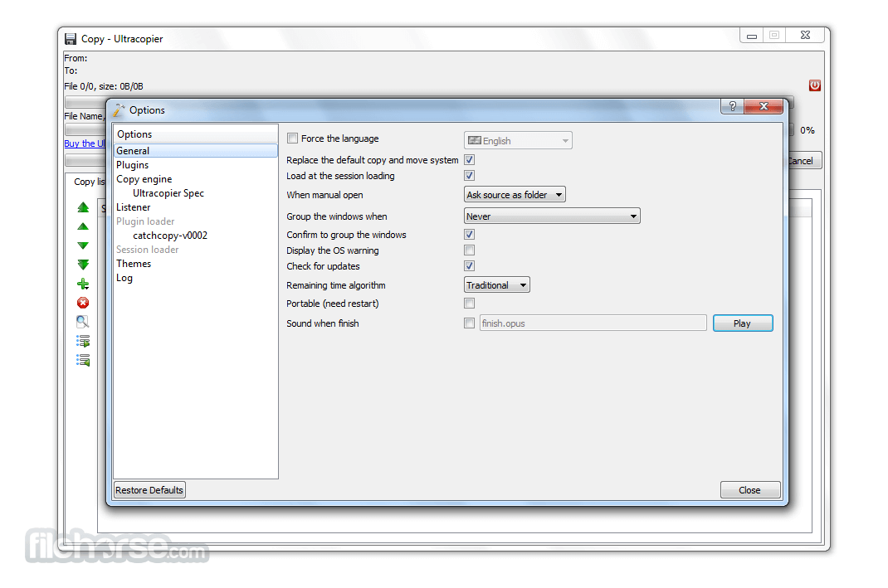Screen dimensions: 888x588
Task: Open search with the magnifier icon
Action: pyautogui.click(x=83, y=322)
